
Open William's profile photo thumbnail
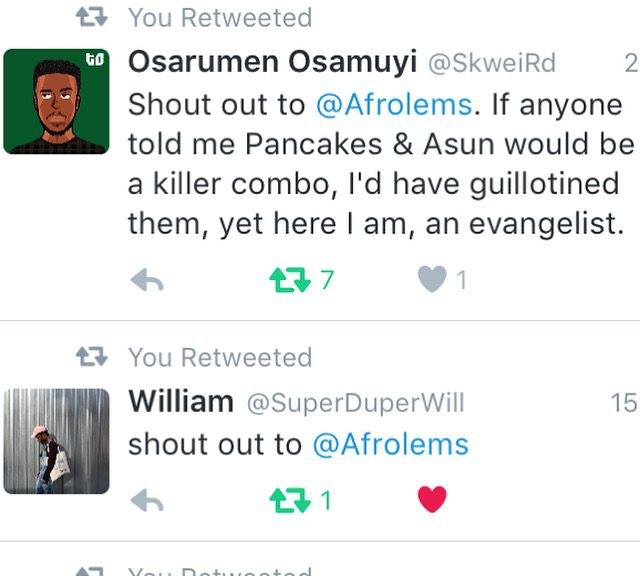(56, 441)
